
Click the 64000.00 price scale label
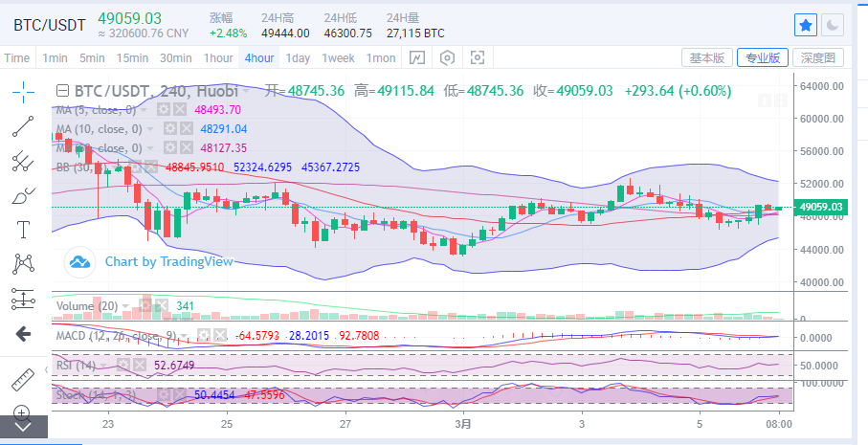click(x=821, y=86)
